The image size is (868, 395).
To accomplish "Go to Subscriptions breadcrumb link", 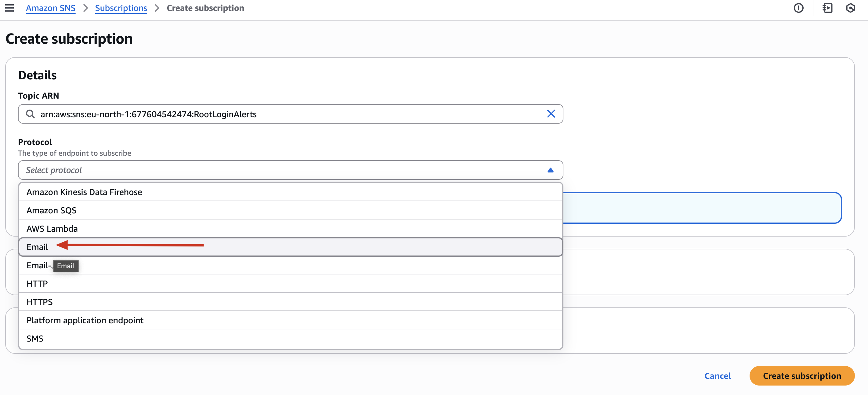I will coord(121,8).
